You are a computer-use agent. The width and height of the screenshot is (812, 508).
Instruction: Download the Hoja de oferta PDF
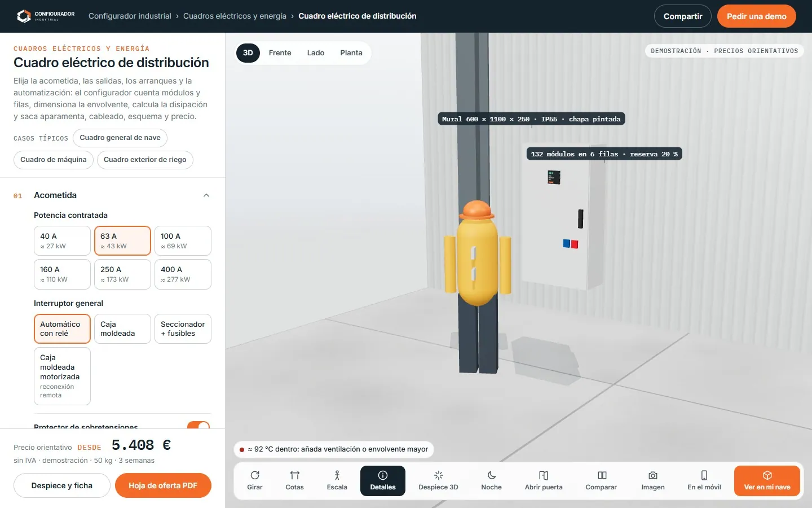tap(163, 485)
